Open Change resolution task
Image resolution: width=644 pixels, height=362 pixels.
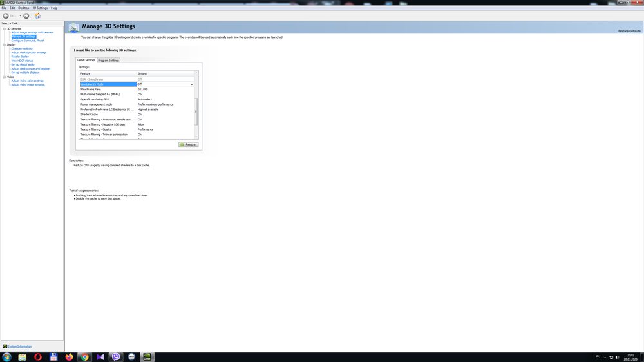click(22, 48)
